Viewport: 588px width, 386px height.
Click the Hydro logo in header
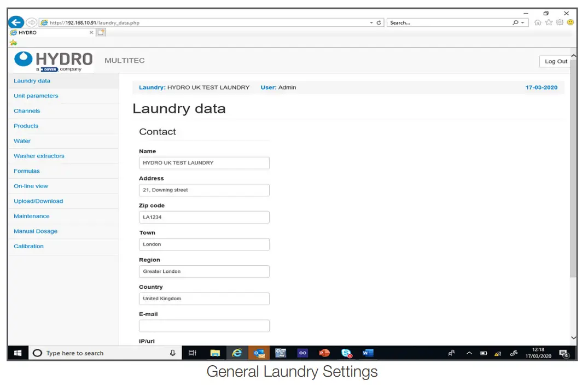[54, 61]
